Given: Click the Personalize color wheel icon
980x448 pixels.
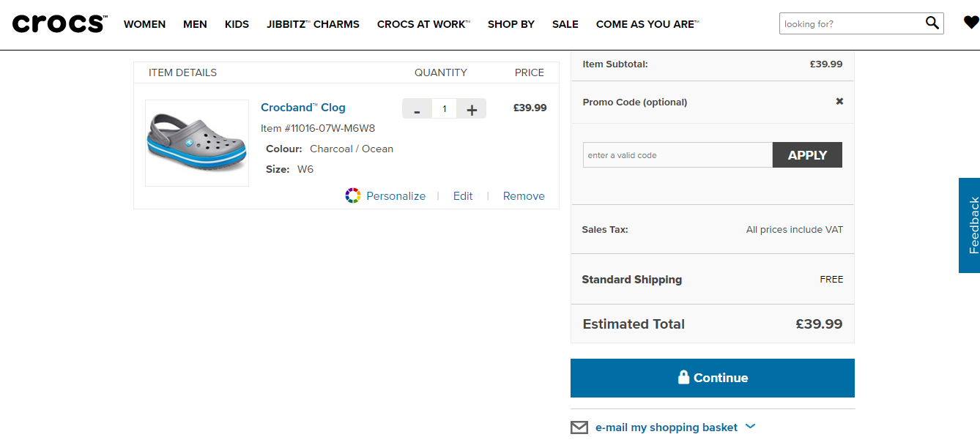Looking at the screenshot, I should click(x=353, y=195).
